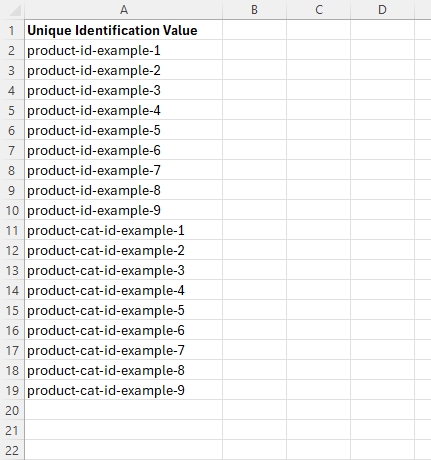Image resolution: width=431 pixels, height=460 pixels.
Task: Select cell containing product-cat-id-example-9
Action: point(124,390)
